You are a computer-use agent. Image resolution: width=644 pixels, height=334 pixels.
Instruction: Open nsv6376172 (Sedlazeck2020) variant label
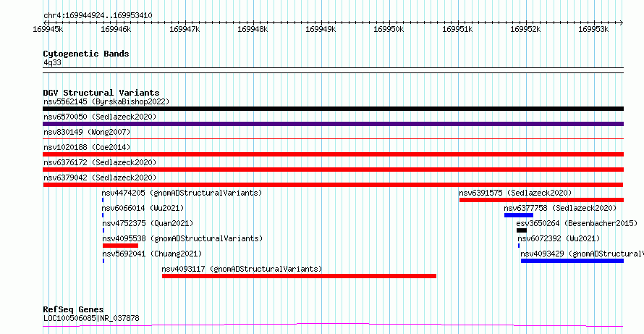click(x=100, y=162)
